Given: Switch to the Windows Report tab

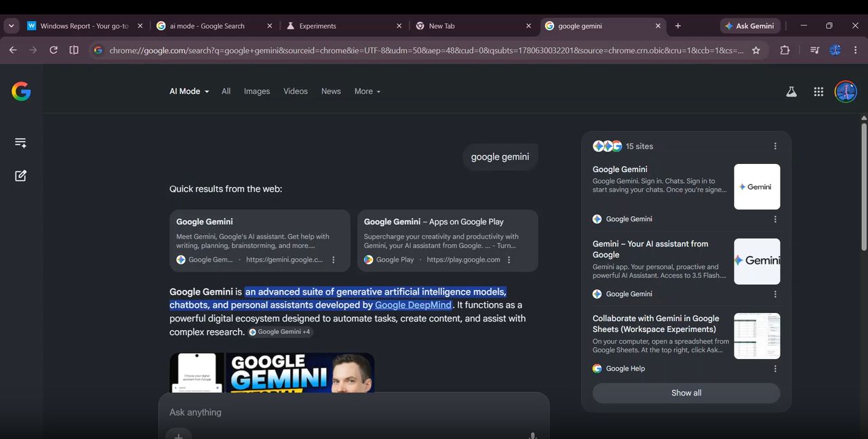Looking at the screenshot, I should tap(85, 26).
